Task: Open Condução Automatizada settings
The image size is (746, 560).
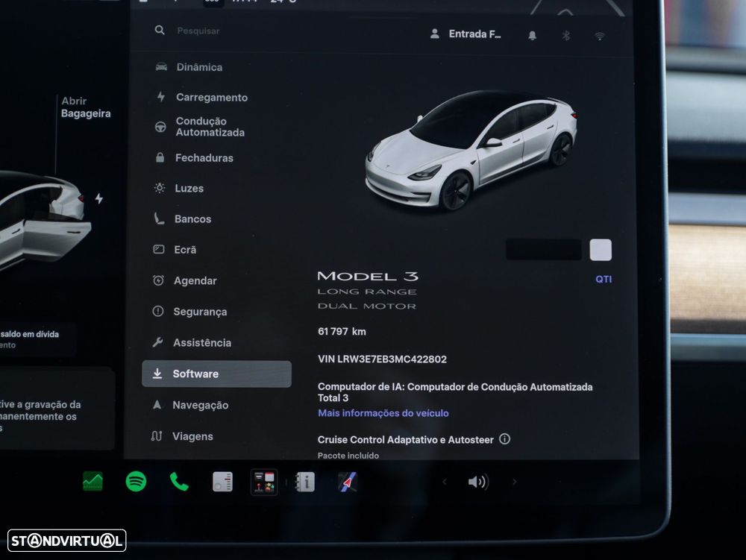Action: pos(200,127)
